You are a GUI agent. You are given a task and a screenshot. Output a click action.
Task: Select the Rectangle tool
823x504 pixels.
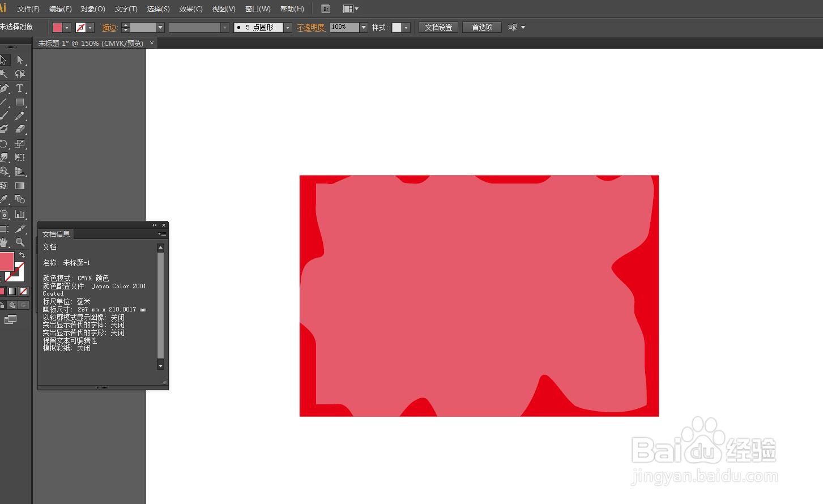(20, 102)
